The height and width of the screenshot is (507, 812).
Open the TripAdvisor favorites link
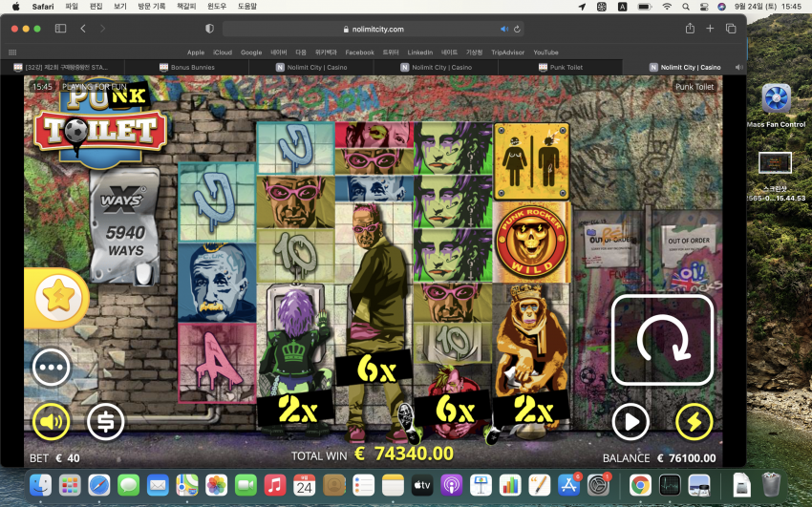click(507, 53)
